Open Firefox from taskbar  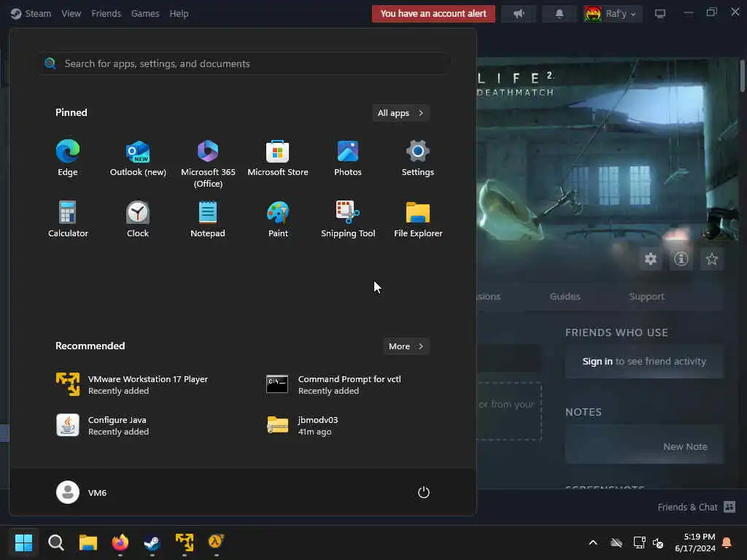coord(120,542)
